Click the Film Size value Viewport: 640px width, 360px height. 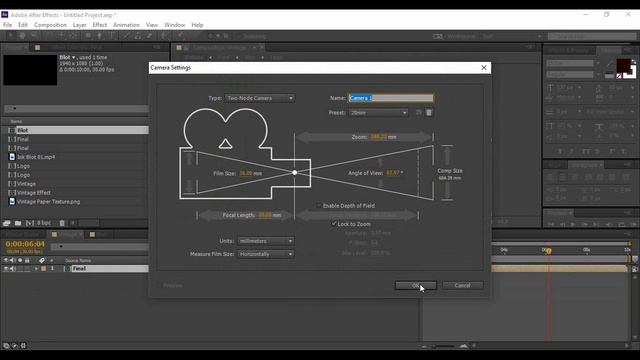click(x=246, y=173)
